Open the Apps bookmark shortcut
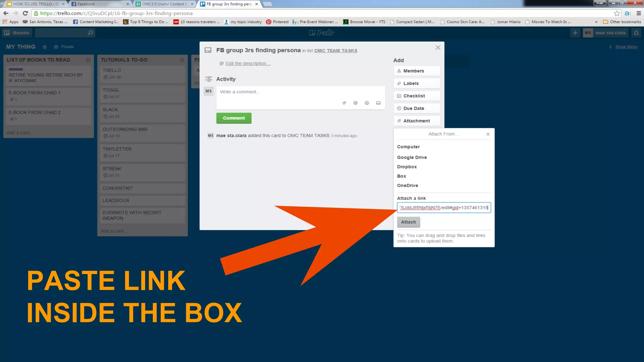Screen dimensions: 644x362 click(x=10, y=22)
